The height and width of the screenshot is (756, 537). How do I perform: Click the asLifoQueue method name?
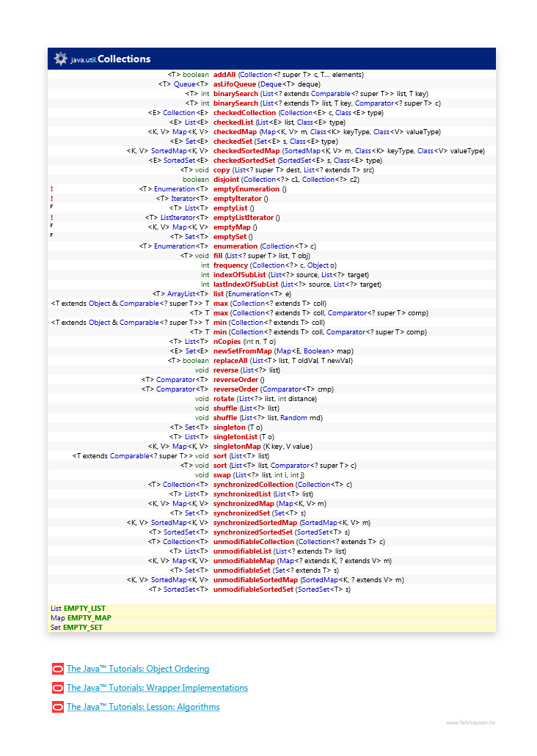235,84
